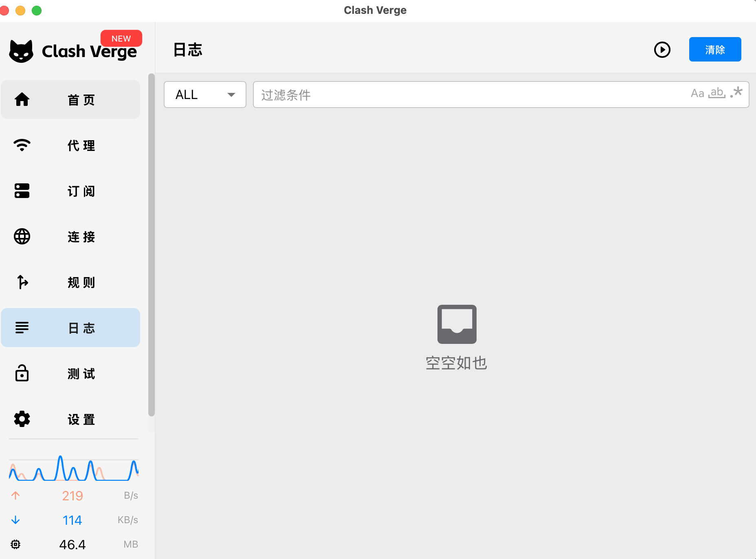Click the memory usage value 46.4
The height and width of the screenshot is (559, 756).
(x=73, y=544)
